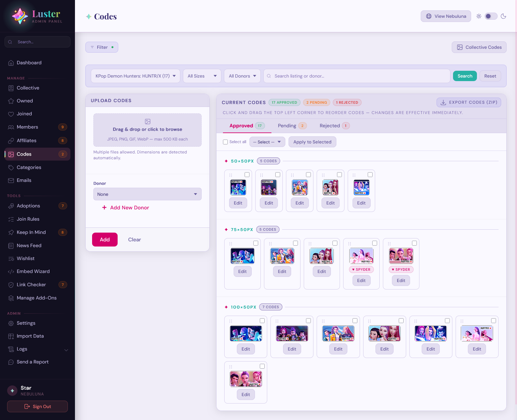Open the Donor None dropdown

147,194
